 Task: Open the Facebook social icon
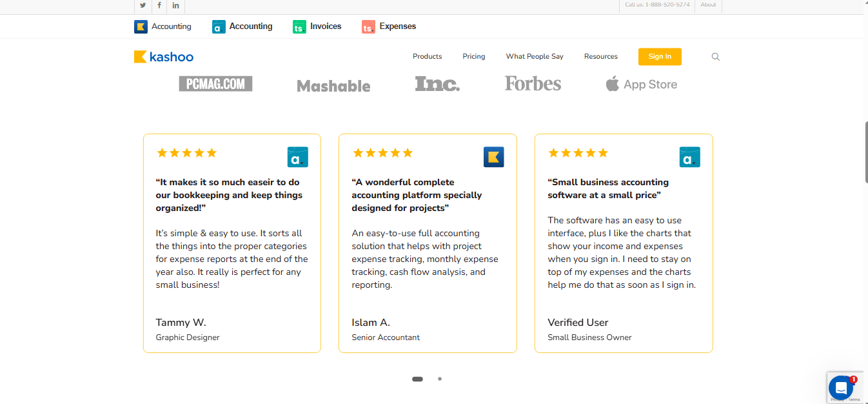pos(159,5)
